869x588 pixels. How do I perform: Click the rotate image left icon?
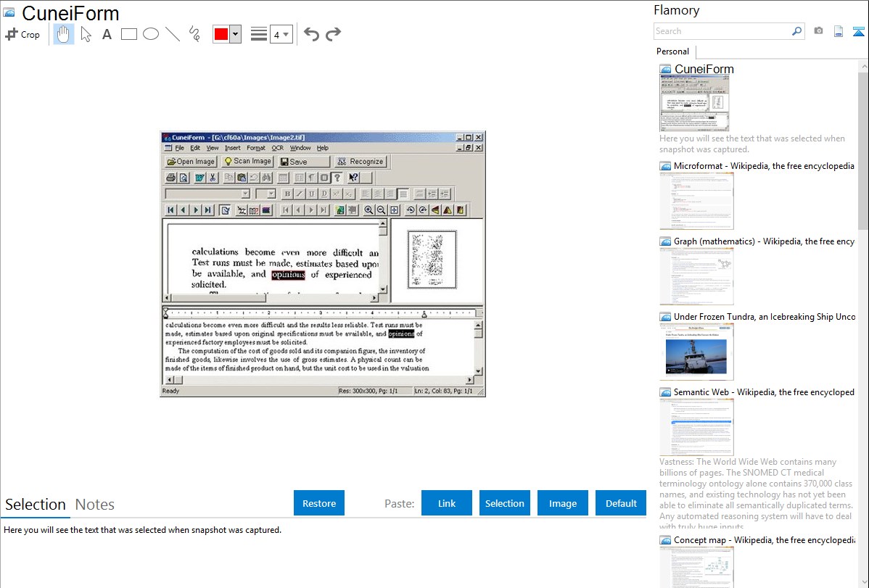pyautogui.click(x=410, y=210)
